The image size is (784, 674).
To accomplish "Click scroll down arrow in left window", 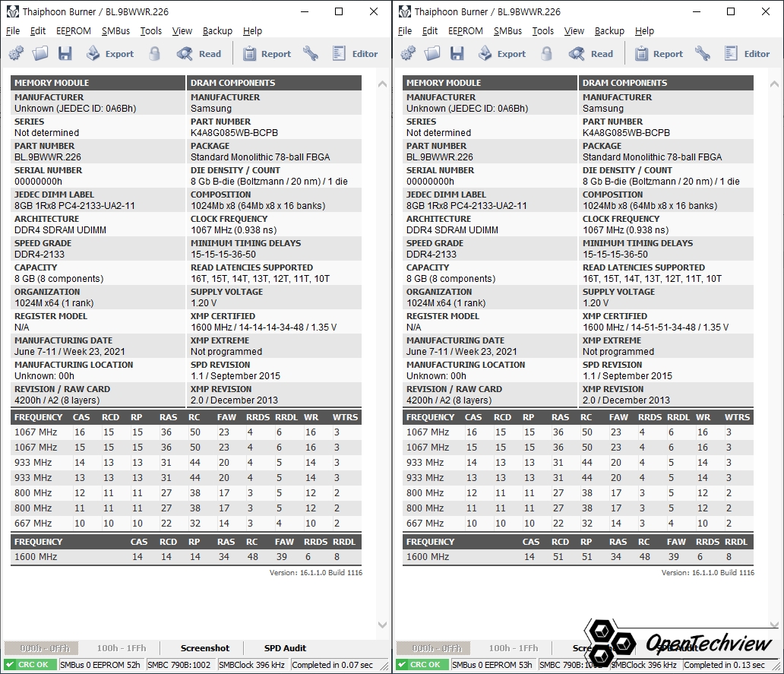I will point(382,625).
